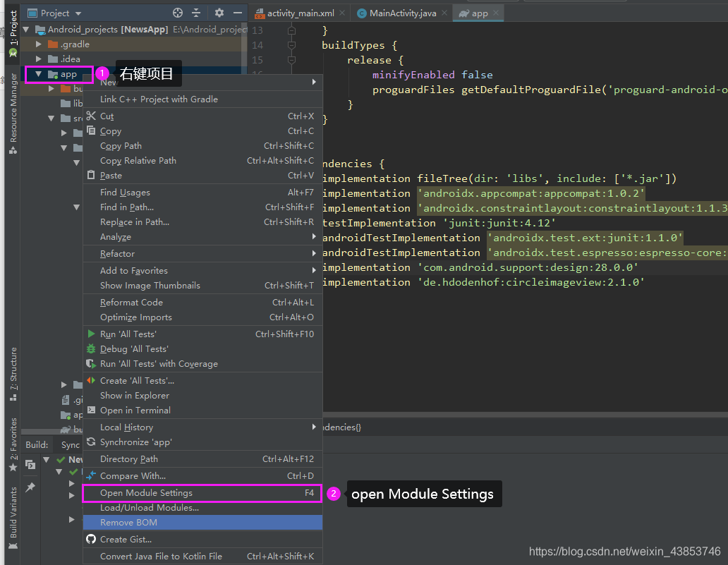Choose Load/Unload Modules...
Viewport: 728px width, 565px height.
[x=202, y=508]
